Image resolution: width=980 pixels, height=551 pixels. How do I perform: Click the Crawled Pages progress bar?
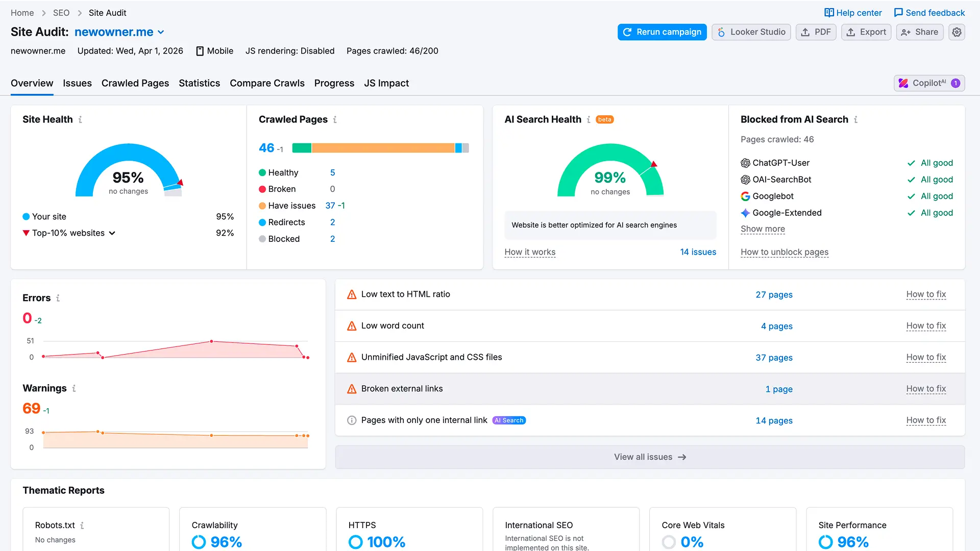tap(380, 147)
